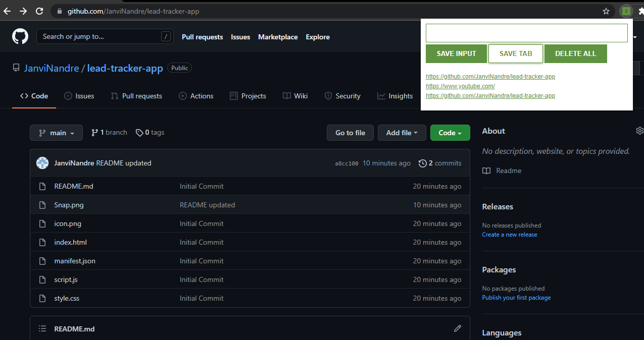Click the tag icon near 0 tags
The height and width of the screenshot is (340, 644).
point(139,132)
